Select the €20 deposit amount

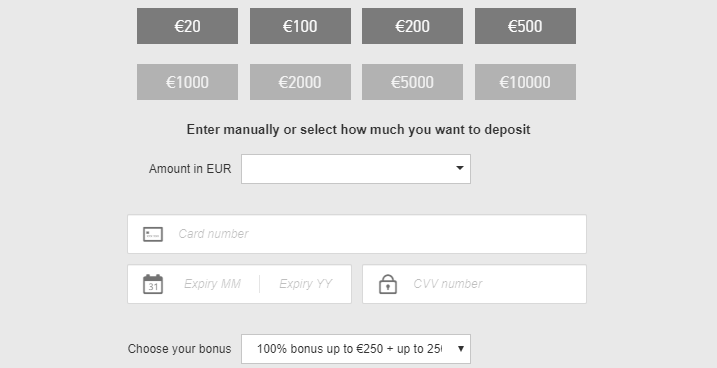click(187, 26)
